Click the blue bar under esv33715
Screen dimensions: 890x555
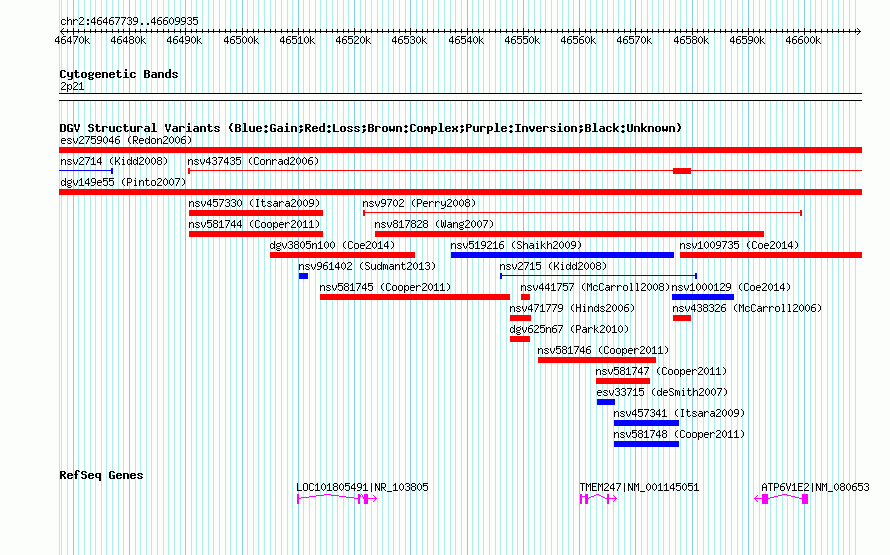coord(606,402)
